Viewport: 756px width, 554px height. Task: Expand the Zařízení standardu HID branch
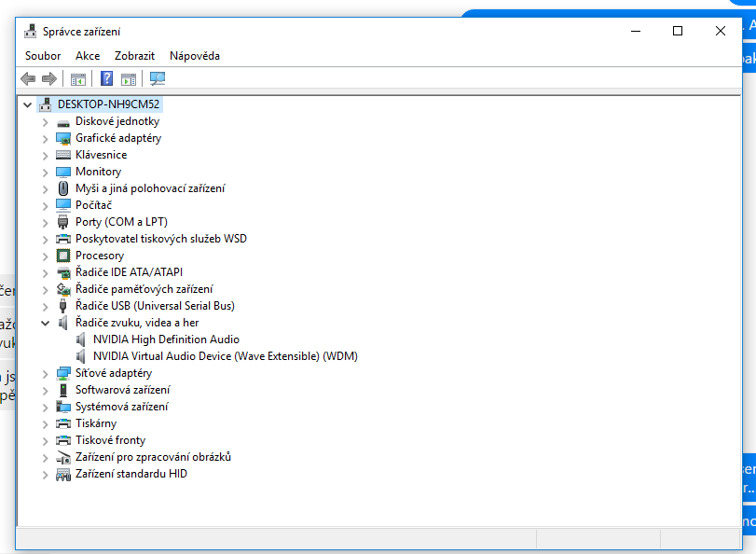click(46, 475)
